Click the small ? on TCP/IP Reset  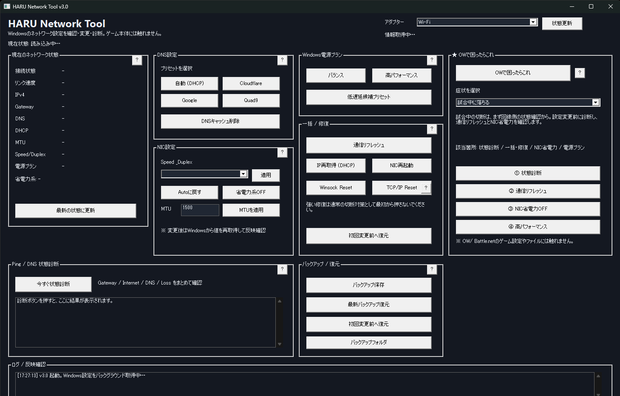pos(426,188)
